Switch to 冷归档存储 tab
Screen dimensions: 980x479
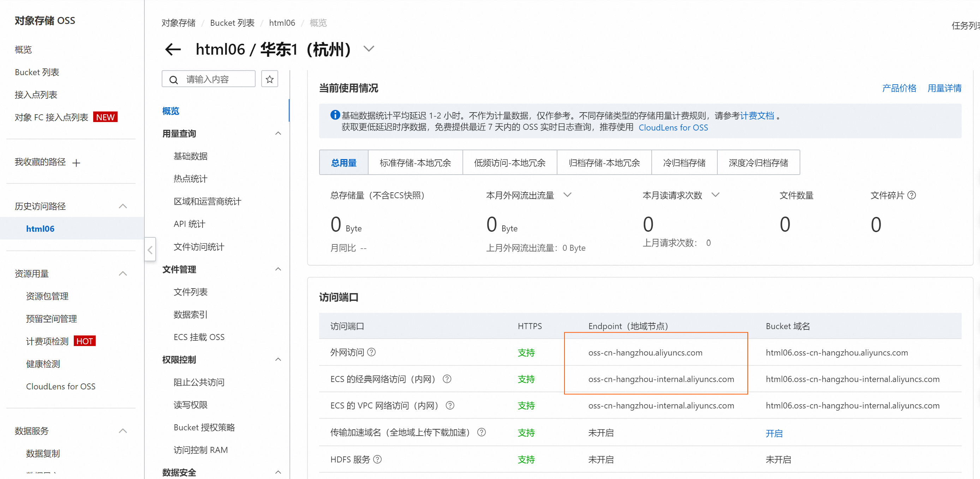[684, 163]
